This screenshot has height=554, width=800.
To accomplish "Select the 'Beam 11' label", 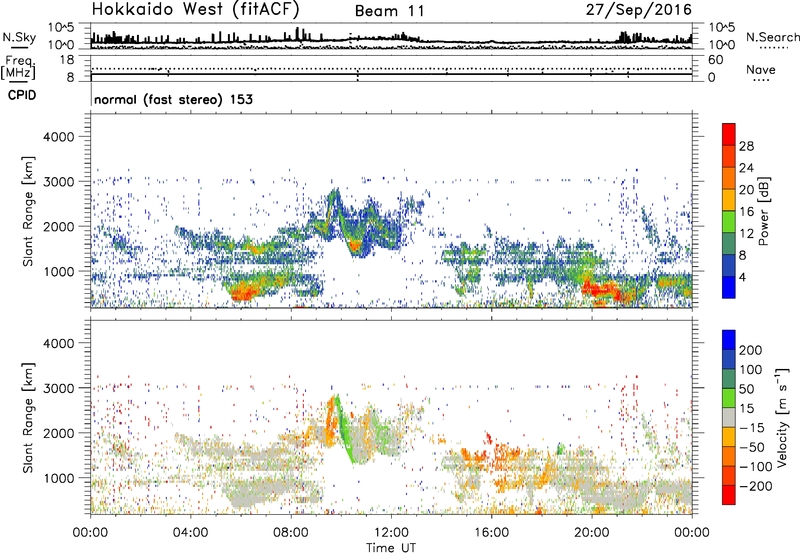I will coord(390,11).
